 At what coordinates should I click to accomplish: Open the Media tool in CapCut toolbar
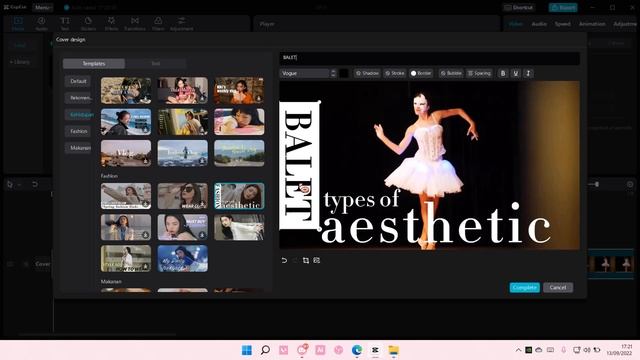pos(18,24)
